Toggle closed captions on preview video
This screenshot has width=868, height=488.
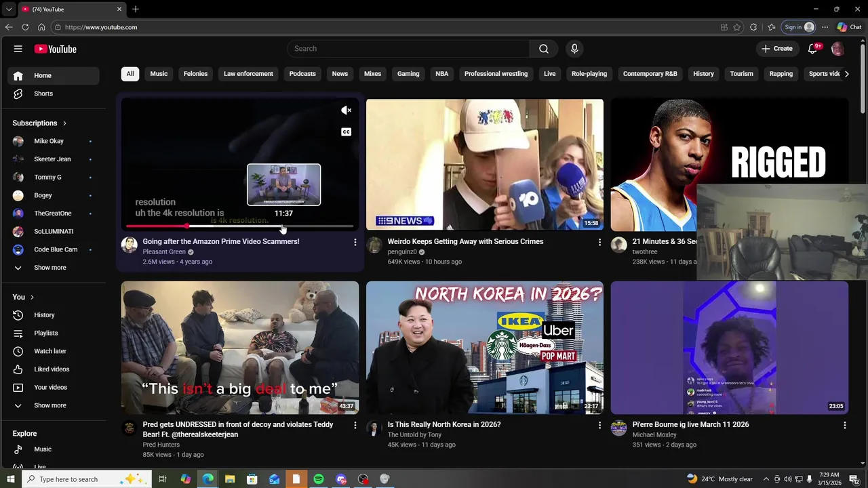click(346, 131)
